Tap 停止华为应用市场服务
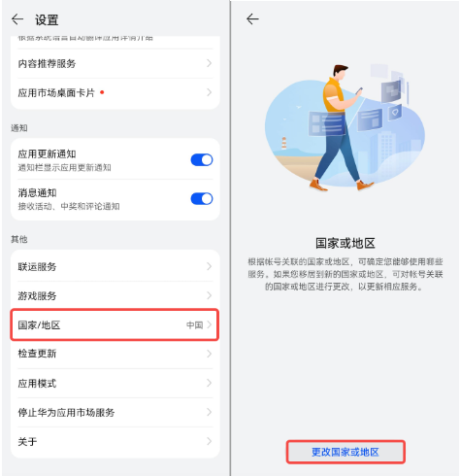Screen dimensions: 460x476 (x=115, y=413)
